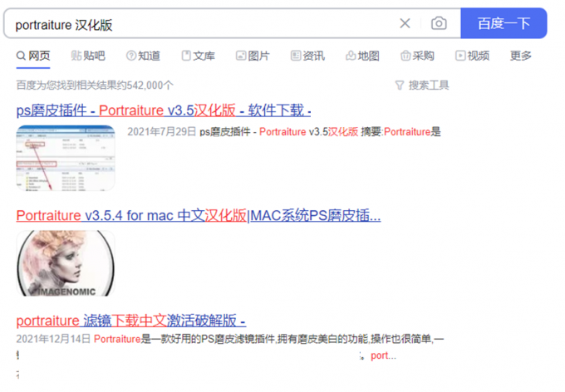Open the portraiture 滤镜下载中文激活破解版 result link

click(131, 321)
